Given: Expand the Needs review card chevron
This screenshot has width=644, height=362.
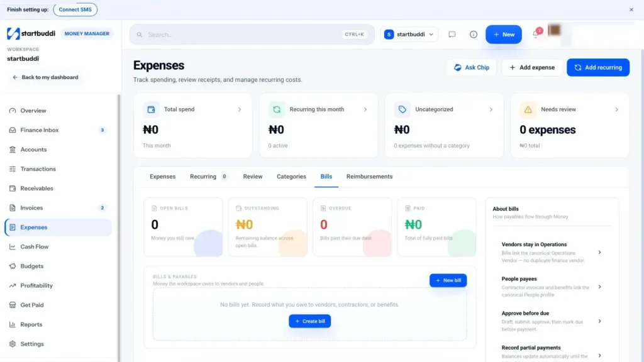Looking at the screenshot, I should [616, 109].
